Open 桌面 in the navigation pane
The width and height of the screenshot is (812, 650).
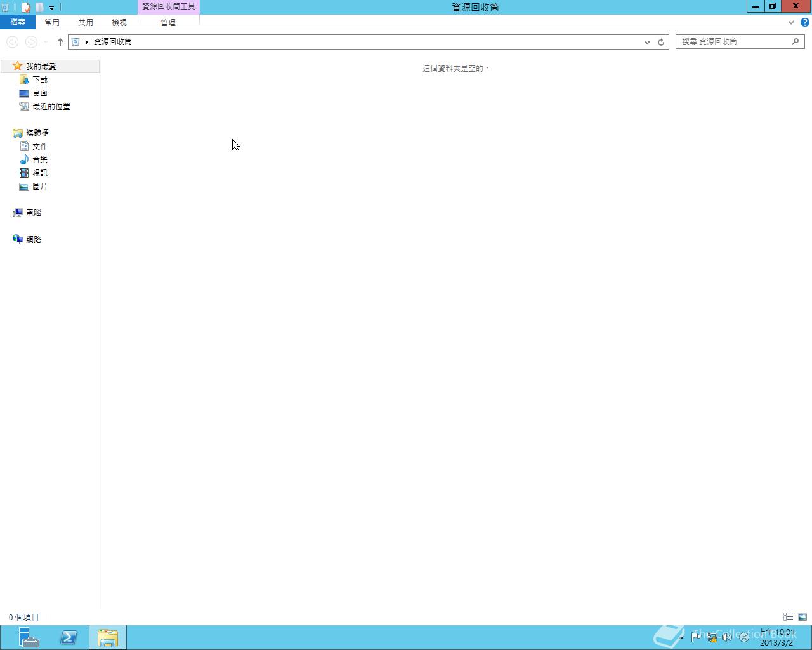click(x=40, y=93)
